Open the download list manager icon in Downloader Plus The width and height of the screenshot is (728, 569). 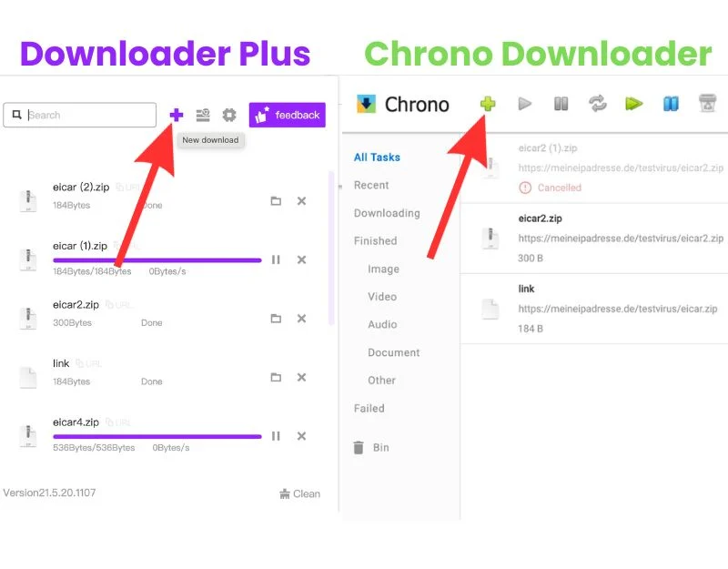(203, 115)
